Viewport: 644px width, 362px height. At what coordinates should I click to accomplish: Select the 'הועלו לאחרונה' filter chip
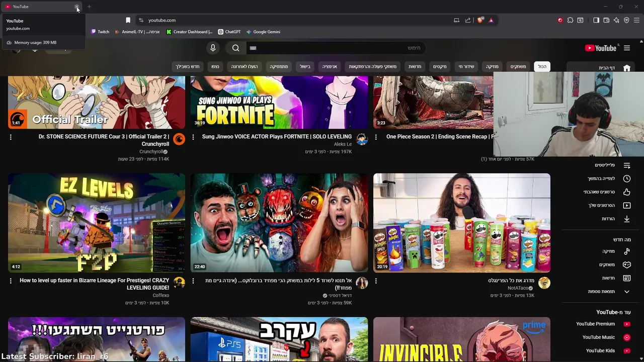click(245, 66)
